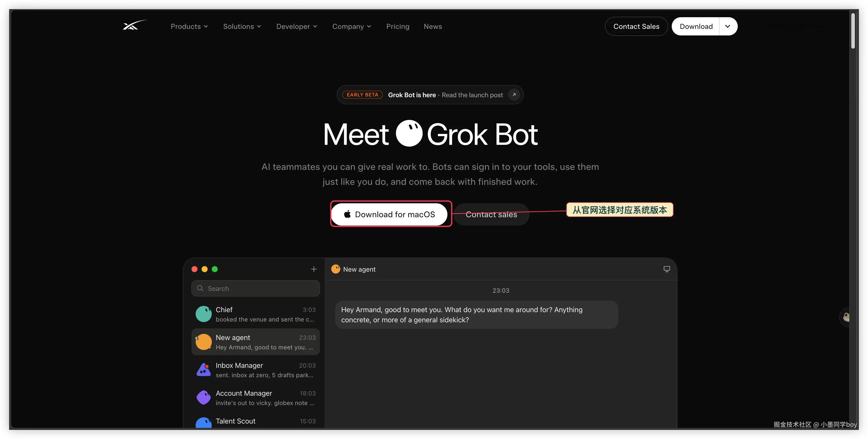This screenshot has height=439, width=868.
Task: Click the Search field in agent sidebar
Action: click(x=255, y=288)
